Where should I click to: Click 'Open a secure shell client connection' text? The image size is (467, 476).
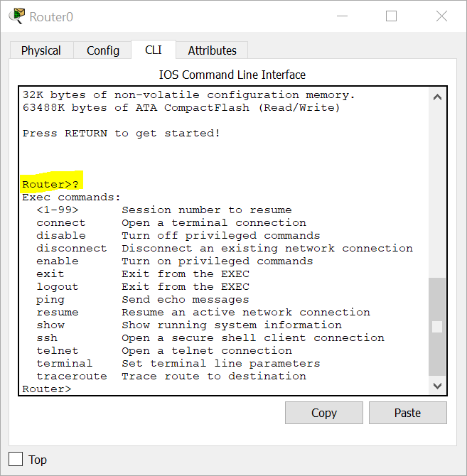(x=253, y=338)
